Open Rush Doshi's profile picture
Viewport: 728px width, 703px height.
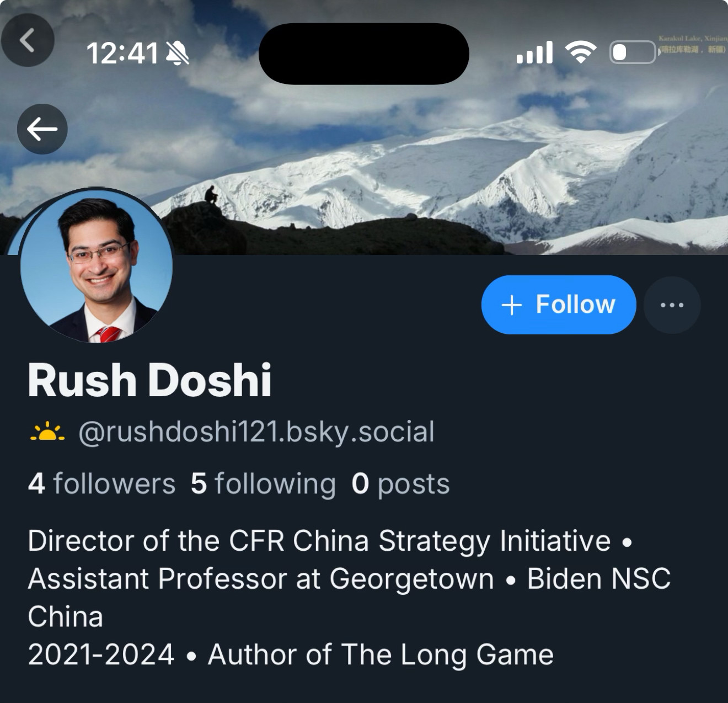click(x=96, y=266)
